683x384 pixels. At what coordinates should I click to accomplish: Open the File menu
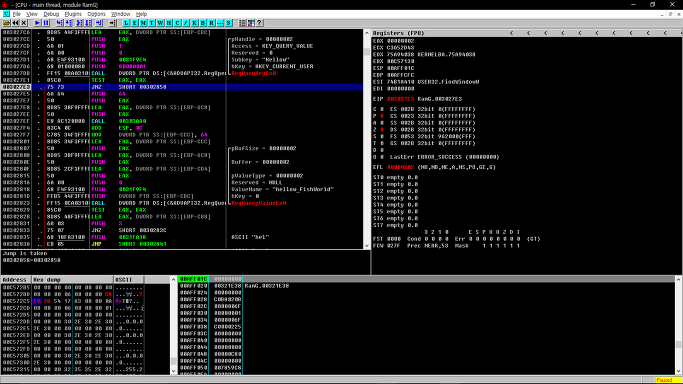coord(17,14)
